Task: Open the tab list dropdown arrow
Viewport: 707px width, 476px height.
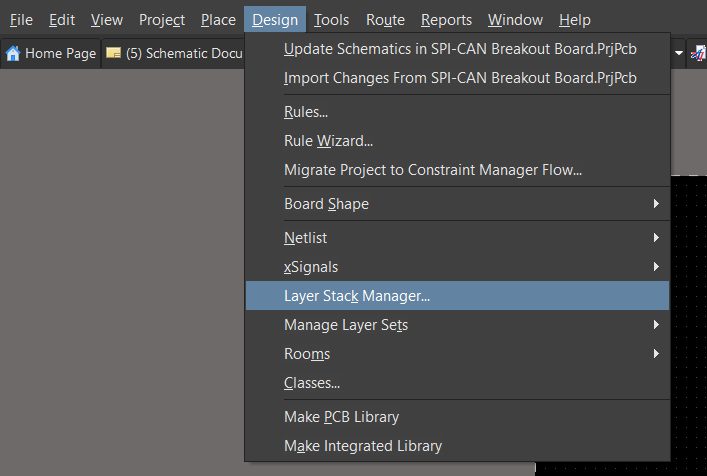Action: [x=679, y=53]
